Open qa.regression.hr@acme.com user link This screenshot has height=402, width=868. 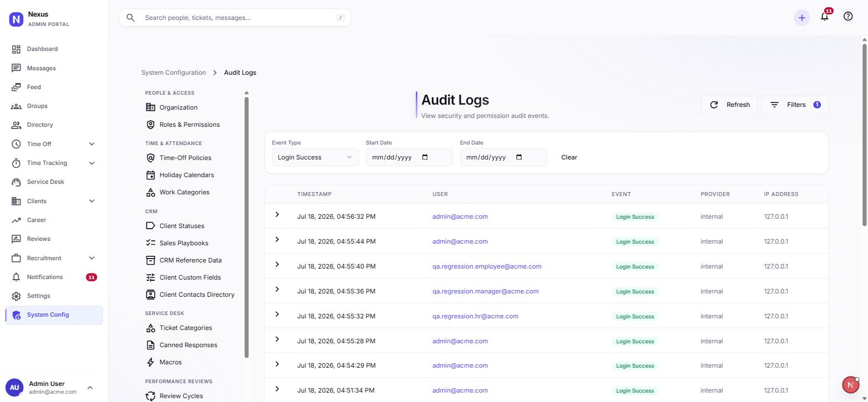pyautogui.click(x=476, y=316)
